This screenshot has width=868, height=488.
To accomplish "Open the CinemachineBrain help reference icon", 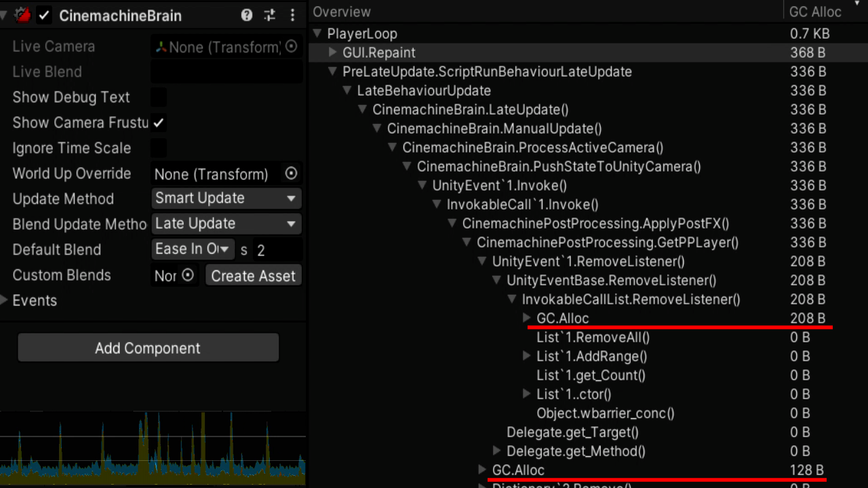I will click(x=247, y=15).
